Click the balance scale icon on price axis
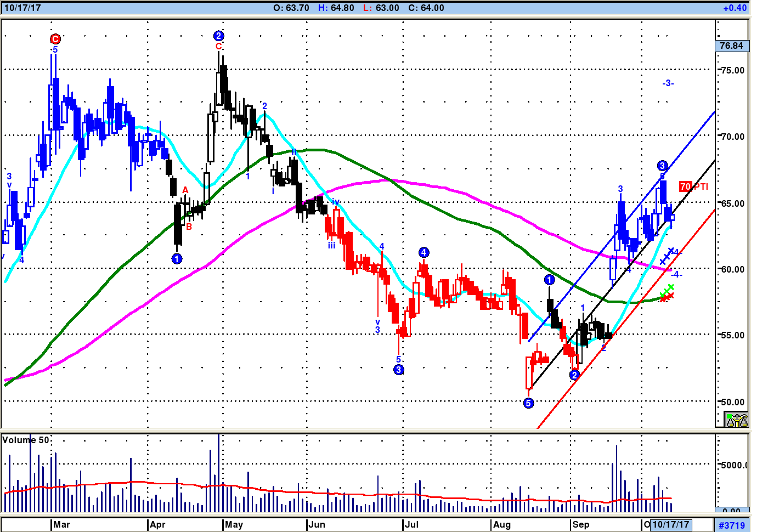 [x=736, y=420]
